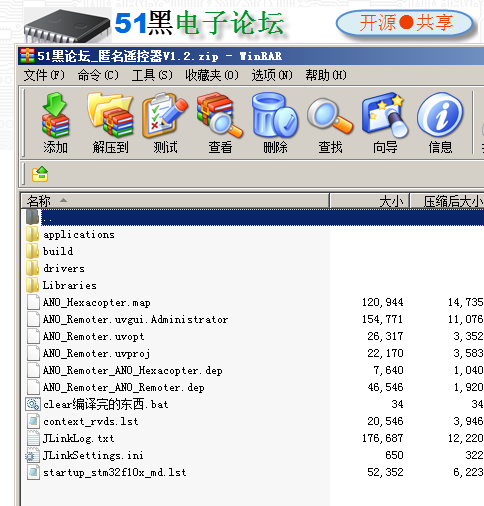Click the context_rvds.lst file icon
This screenshot has width=484, height=506.
(x=33, y=421)
